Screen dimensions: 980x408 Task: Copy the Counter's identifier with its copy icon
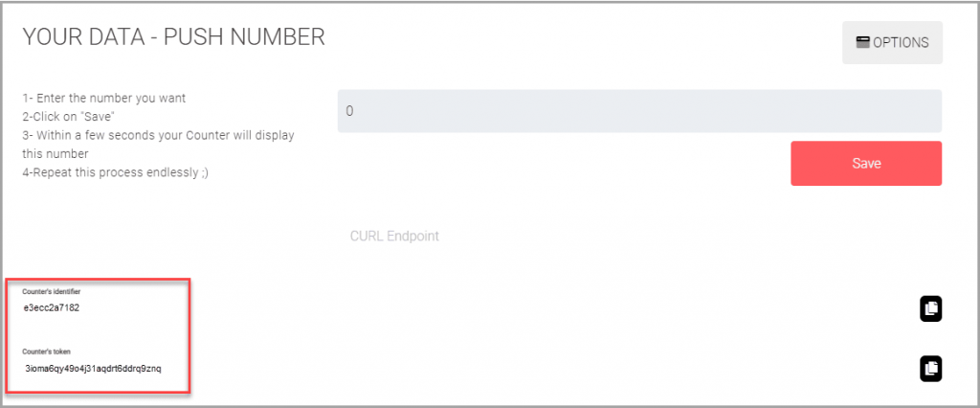click(930, 308)
